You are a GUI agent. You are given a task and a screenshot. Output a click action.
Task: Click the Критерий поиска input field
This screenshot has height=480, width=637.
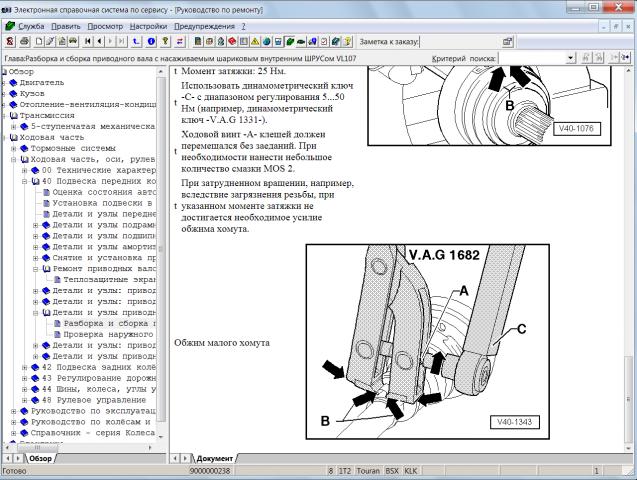(532, 58)
